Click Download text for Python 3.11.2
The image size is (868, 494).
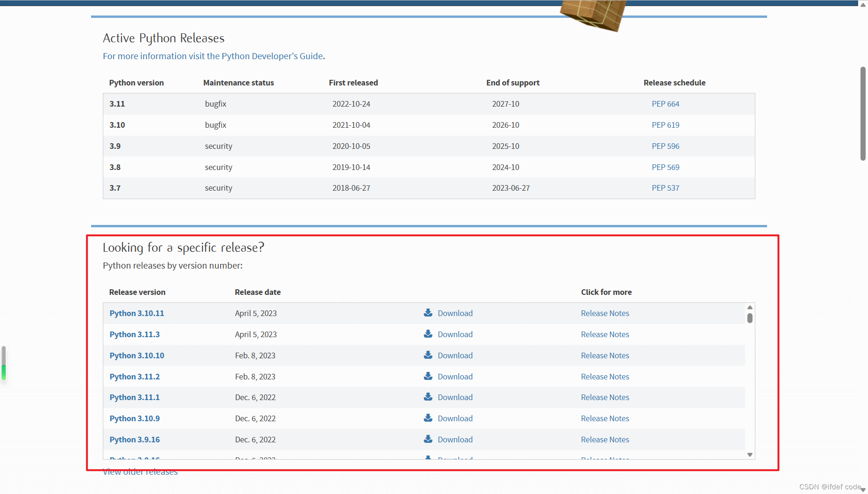[x=455, y=377]
